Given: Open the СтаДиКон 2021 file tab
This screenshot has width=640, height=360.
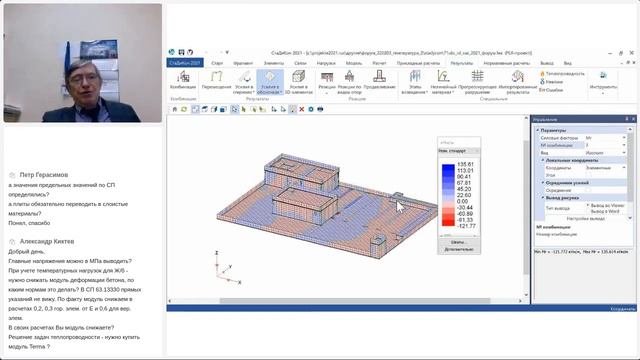Looking at the screenshot, I should point(185,63).
